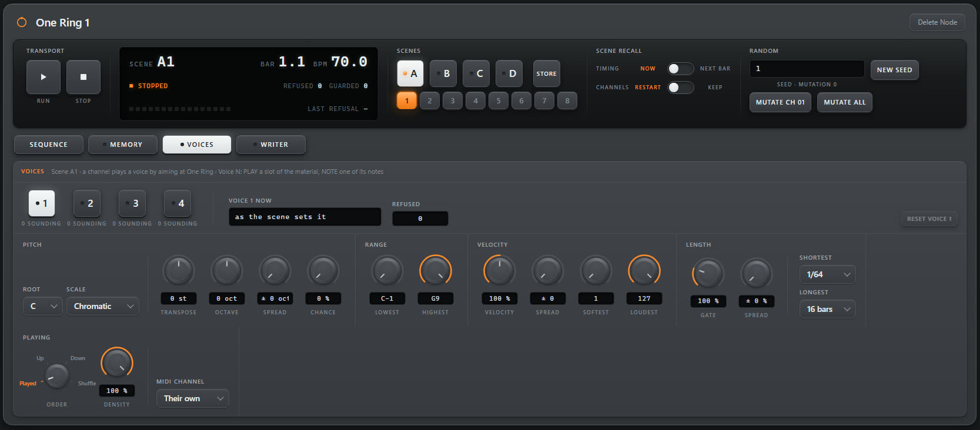Toggle Timing between Now and Next Bar
The width and height of the screenshot is (980, 430).
pyautogui.click(x=681, y=69)
